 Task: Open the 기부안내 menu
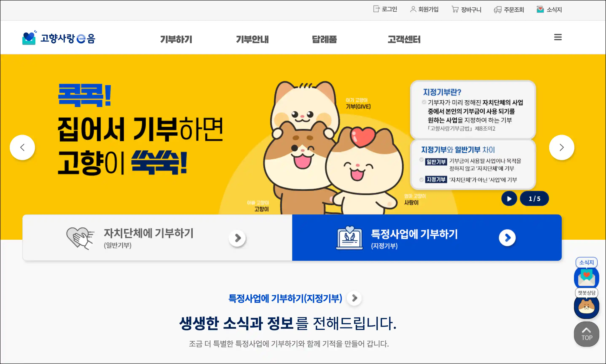[x=252, y=39]
